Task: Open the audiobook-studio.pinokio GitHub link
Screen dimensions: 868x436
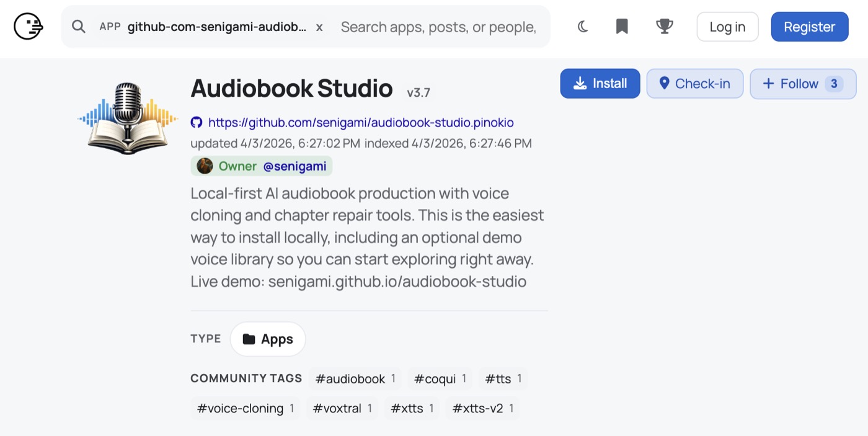Action: click(361, 122)
